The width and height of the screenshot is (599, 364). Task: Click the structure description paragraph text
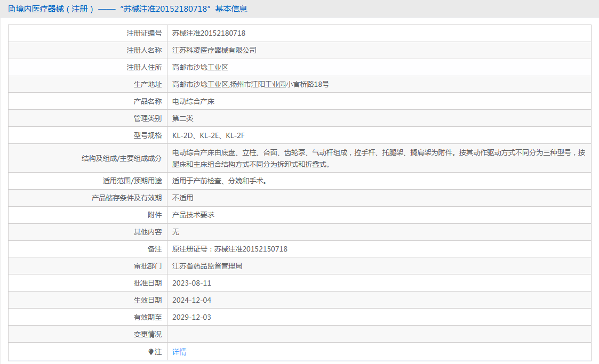[379, 158]
